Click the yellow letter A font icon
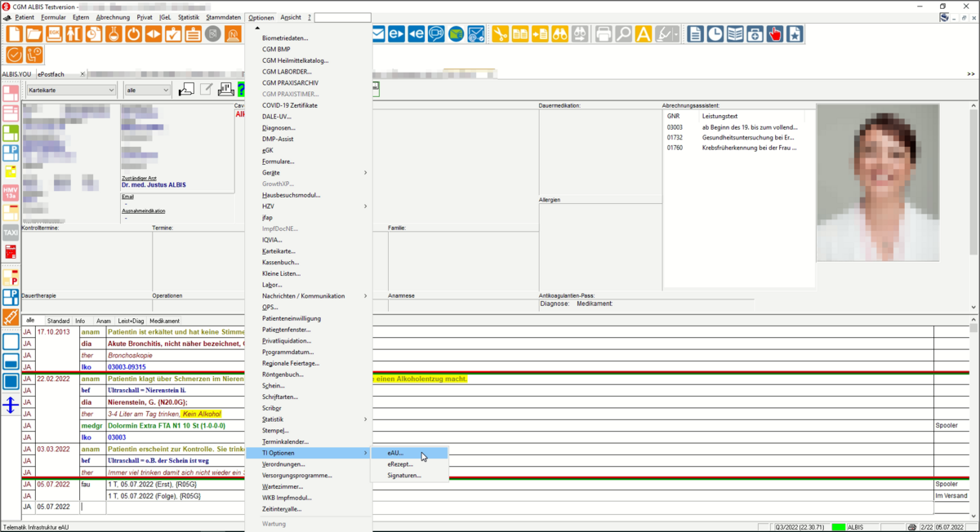 pyautogui.click(x=644, y=34)
